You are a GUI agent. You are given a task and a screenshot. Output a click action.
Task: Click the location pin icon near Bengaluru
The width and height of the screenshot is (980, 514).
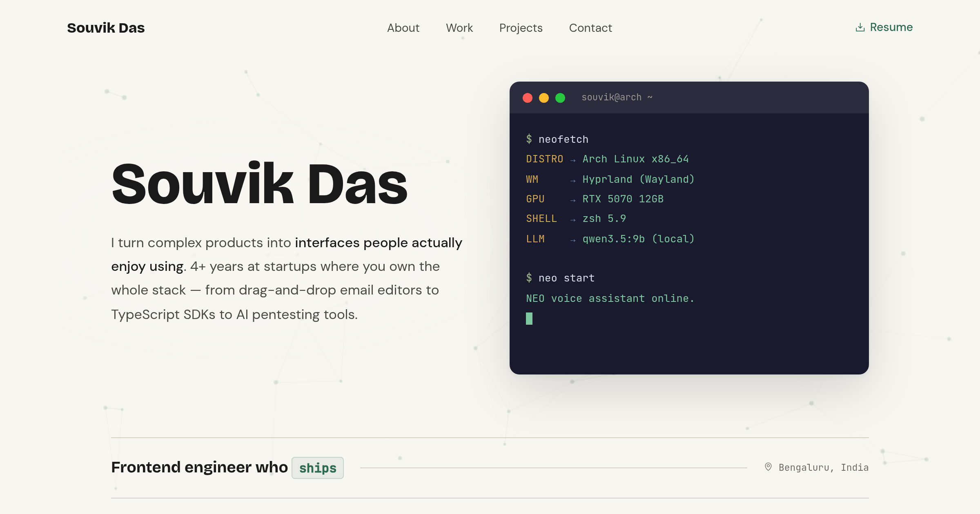click(x=768, y=467)
